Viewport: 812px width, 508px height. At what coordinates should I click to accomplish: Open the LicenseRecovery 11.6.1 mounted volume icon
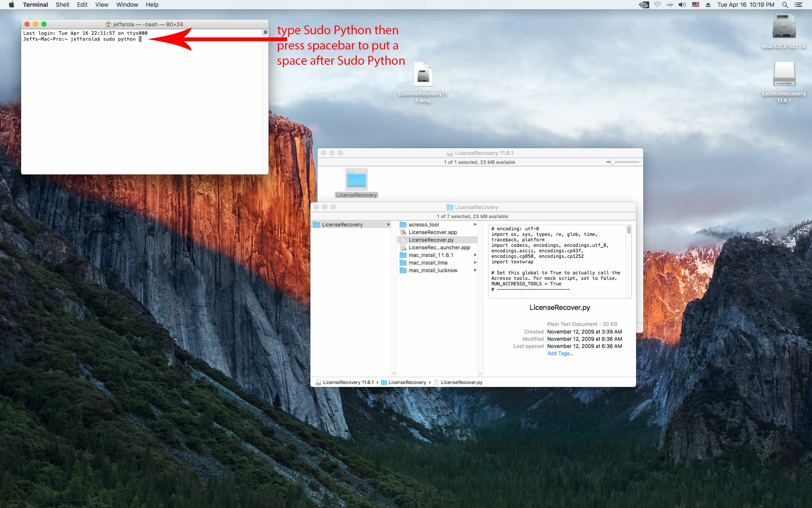(784, 75)
